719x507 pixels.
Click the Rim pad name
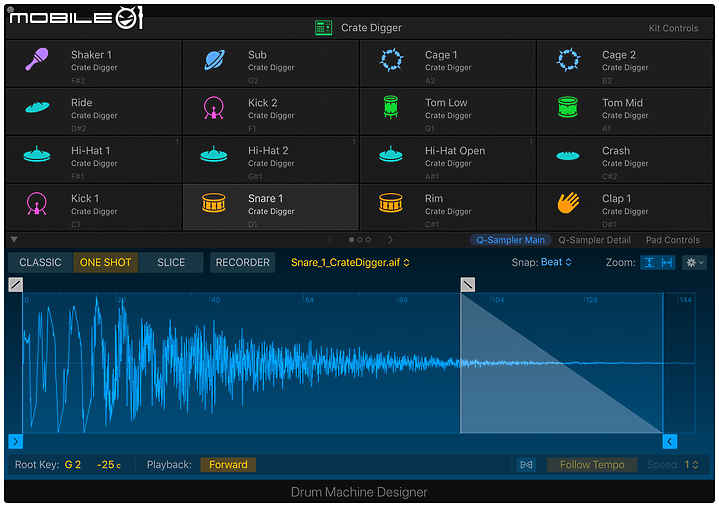pyautogui.click(x=434, y=198)
